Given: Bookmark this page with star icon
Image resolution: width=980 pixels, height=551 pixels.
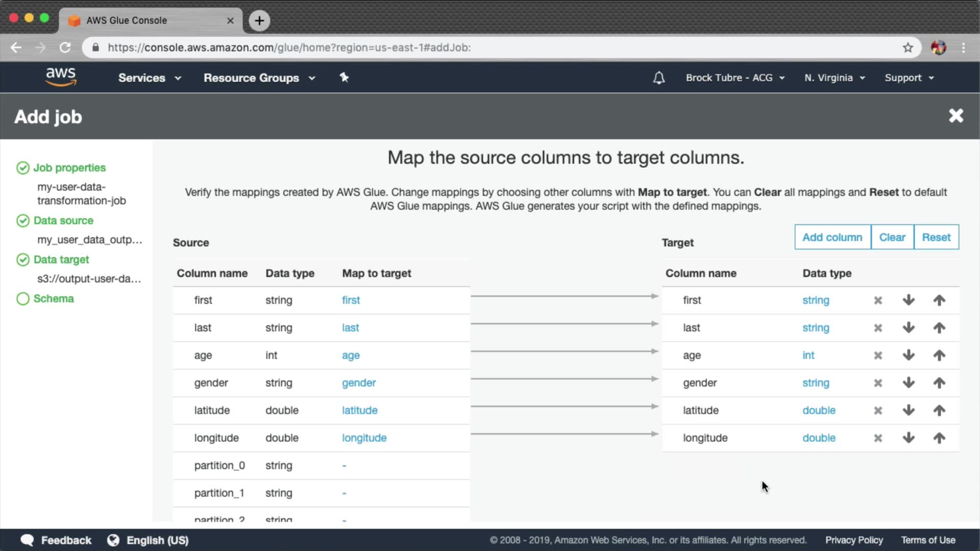Looking at the screenshot, I should click(908, 47).
